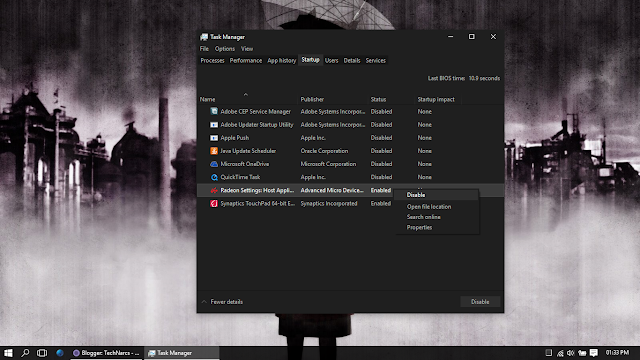Click the Disable button at bottom right
Viewport: 640px width, 360px height.
coord(480,302)
